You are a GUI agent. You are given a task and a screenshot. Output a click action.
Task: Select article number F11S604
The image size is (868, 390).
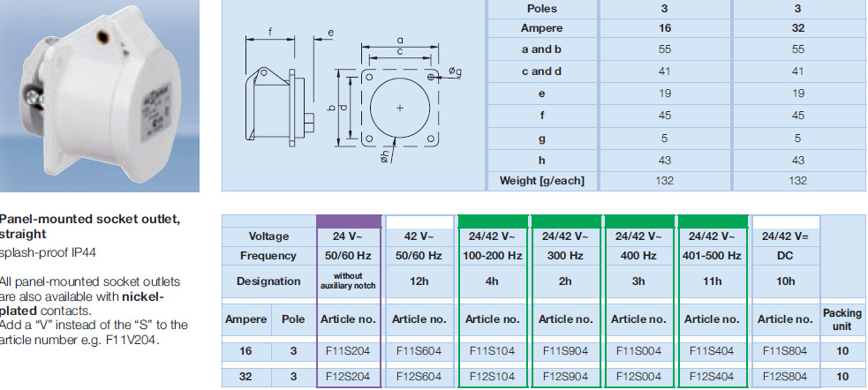[419, 351]
